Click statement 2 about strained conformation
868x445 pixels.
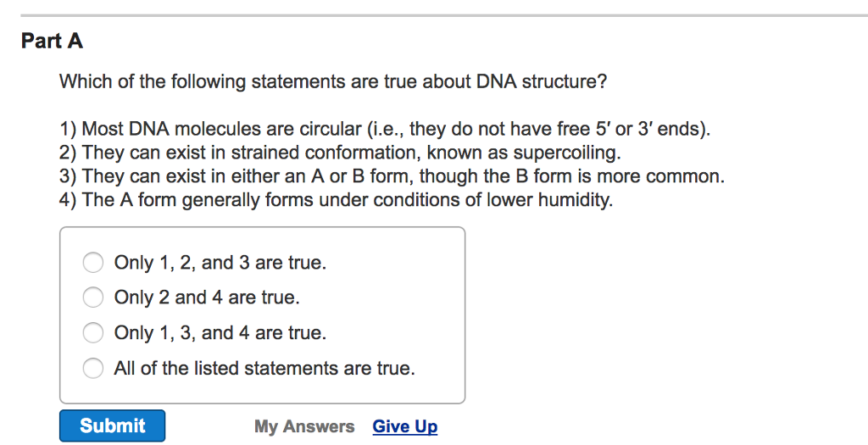pyautogui.click(x=339, y=153)
